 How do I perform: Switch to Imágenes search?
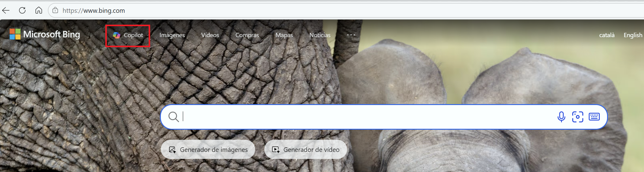tap(172, 35)
